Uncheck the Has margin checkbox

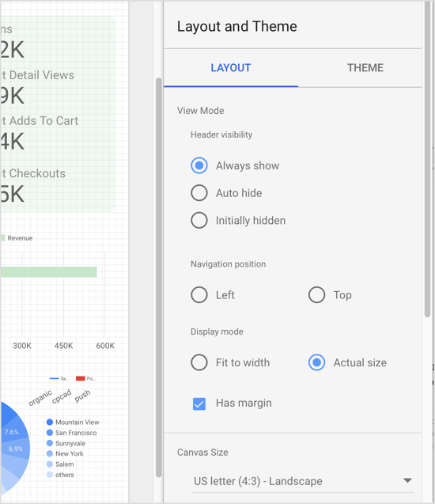[x=199, y=404]
